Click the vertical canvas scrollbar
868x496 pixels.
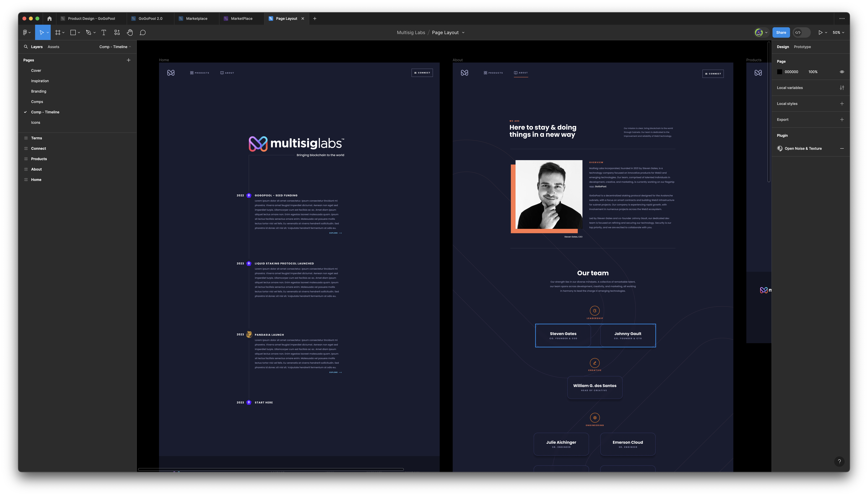pos(769,112)
